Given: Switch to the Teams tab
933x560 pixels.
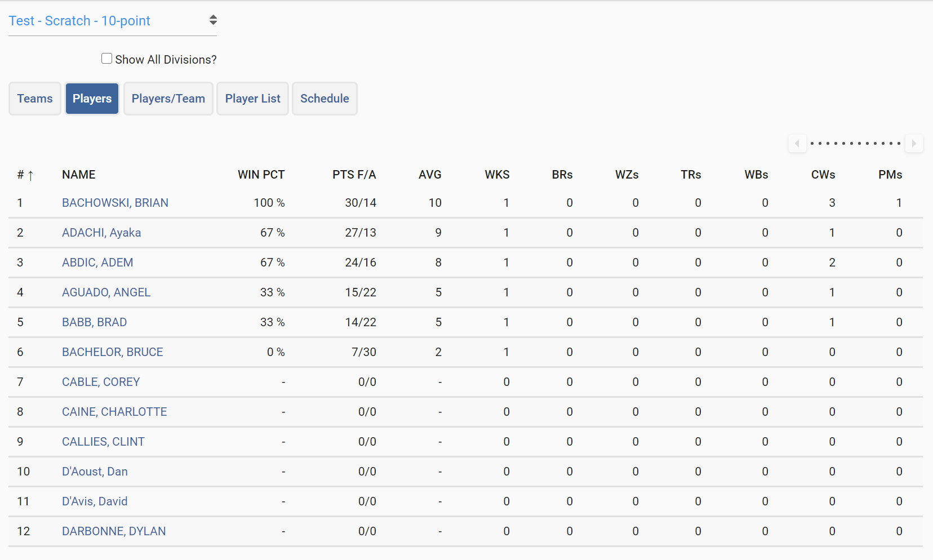Looking at the screenshot, I should pos(34,98).
